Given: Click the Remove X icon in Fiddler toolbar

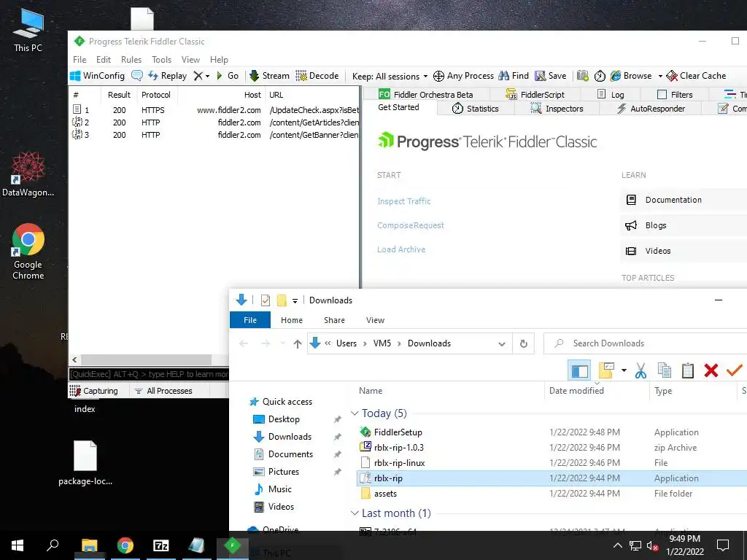Looking at the screenshot, I should pos(198,76).
